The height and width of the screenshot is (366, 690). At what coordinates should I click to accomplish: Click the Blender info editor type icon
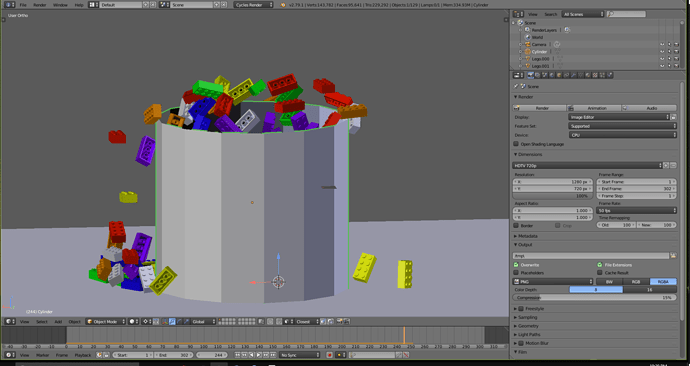tap(9, 5)
